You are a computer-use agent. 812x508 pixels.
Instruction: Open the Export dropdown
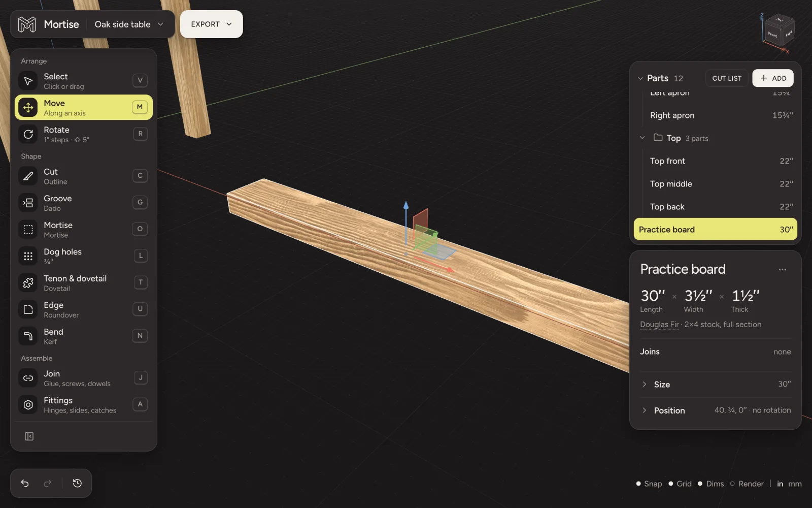(x=212, y=24)
